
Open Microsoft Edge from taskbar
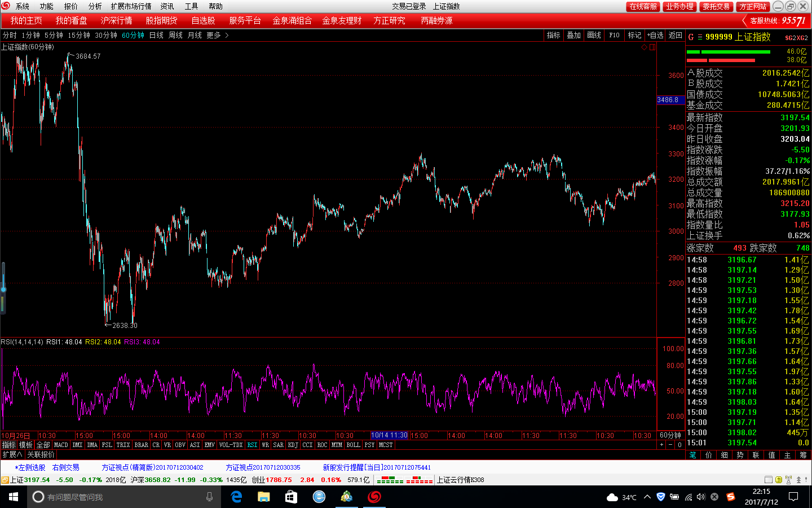(x=237, y=497)
